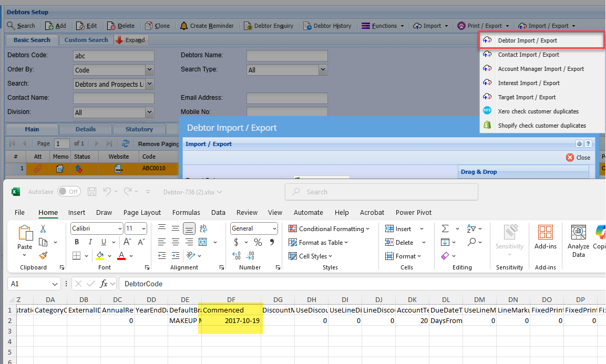Open the Order By Code dropdown

[149, 70]
